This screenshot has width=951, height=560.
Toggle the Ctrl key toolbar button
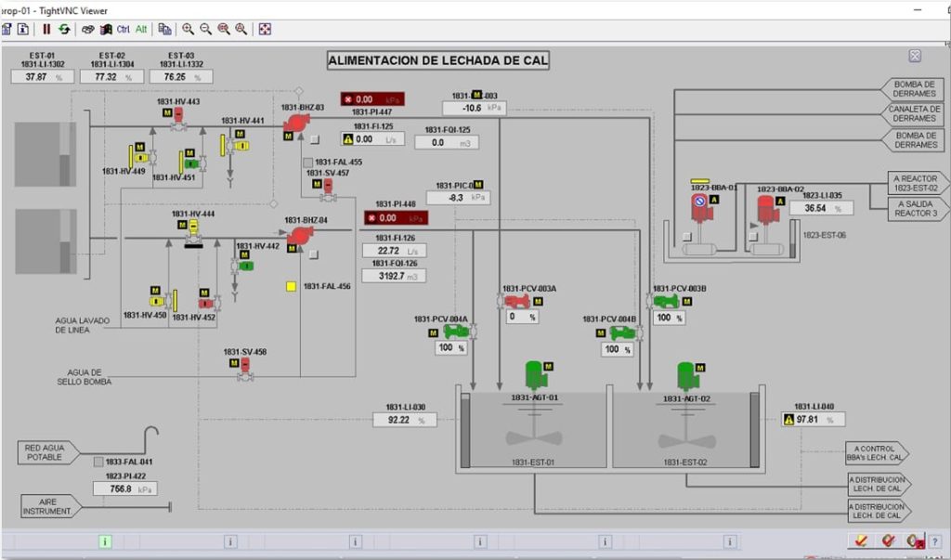[123, 29]
